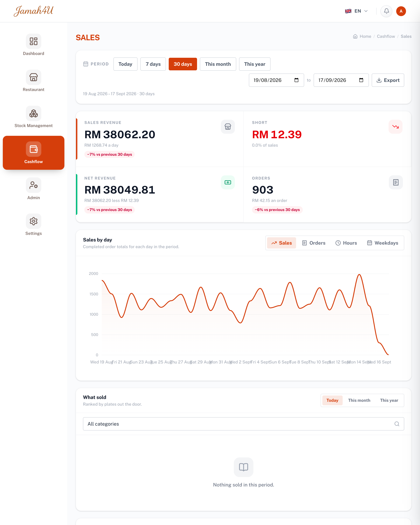Screen dimensions: 420x525
Task: Click the RM 38062.20 sales revenue value
Action: tap(120, 134)
